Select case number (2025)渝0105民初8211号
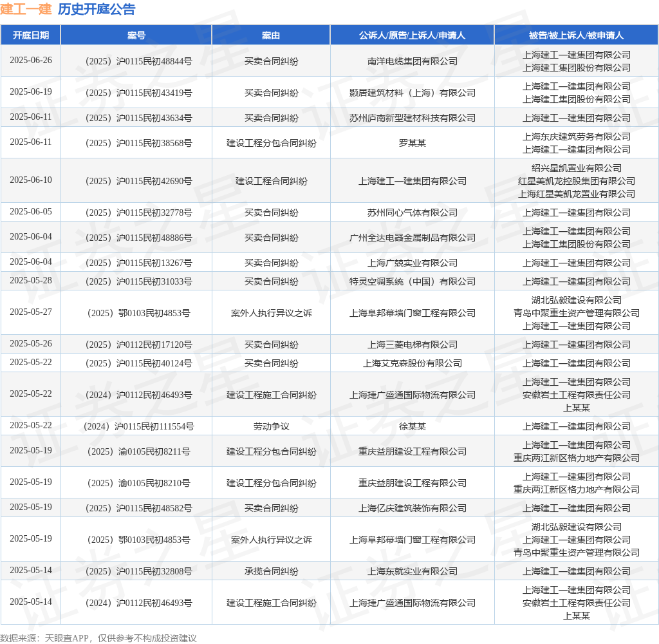The width and height of the screenshot is (659, 644). pos(139,452)
